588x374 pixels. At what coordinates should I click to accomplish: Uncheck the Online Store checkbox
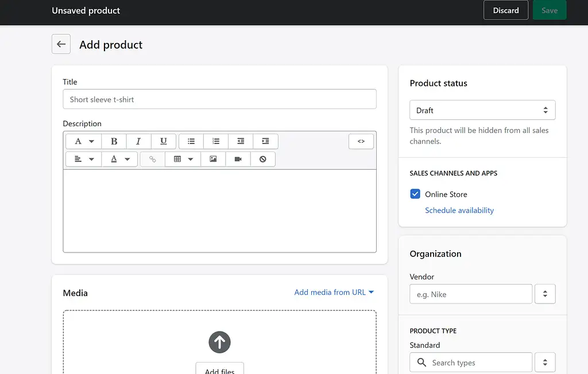[x=415, y=194]
